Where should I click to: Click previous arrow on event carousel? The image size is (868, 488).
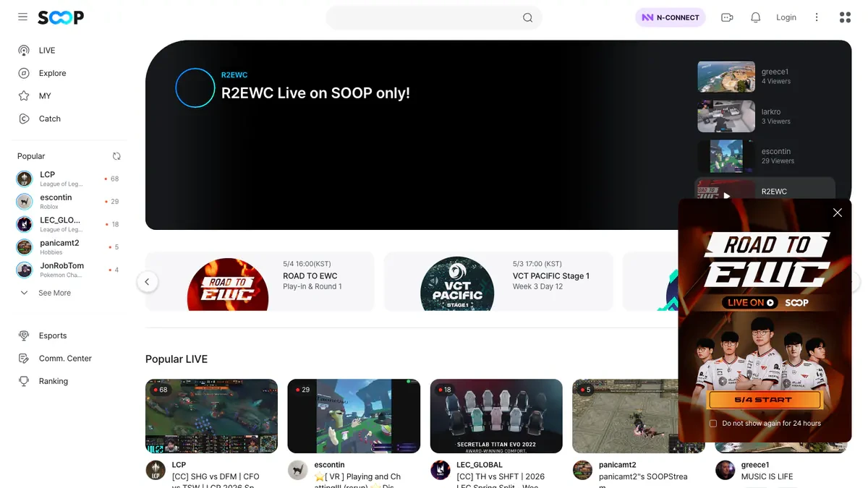(147, 282)
